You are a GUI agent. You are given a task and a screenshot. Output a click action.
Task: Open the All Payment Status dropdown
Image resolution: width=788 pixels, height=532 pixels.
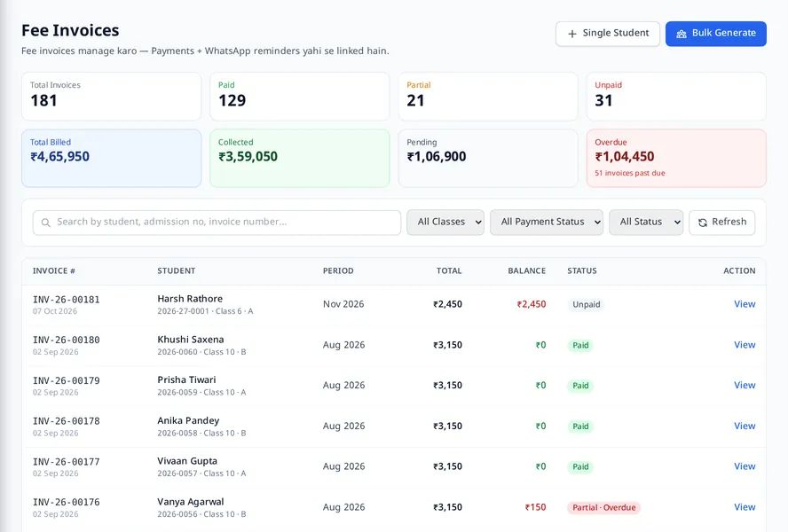click(547, 222)
